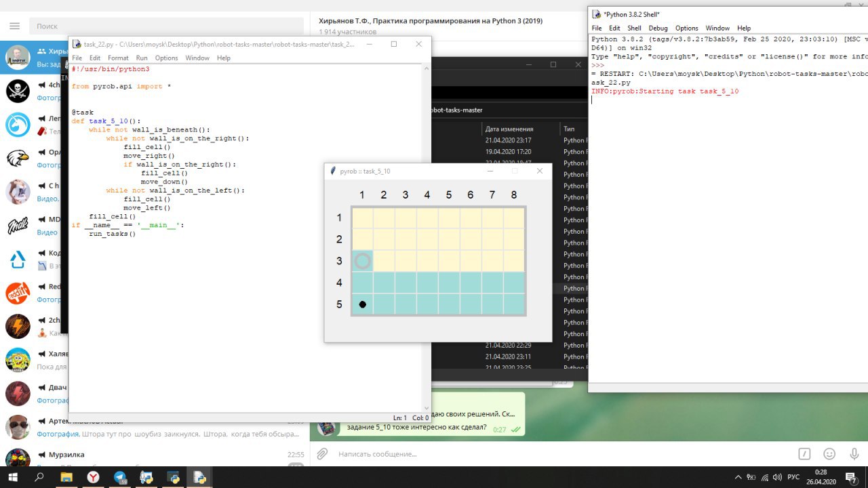This screenshot has height=488, width=868.
Task: Open the chat with the eagle avatar
Action: [18, 159]
